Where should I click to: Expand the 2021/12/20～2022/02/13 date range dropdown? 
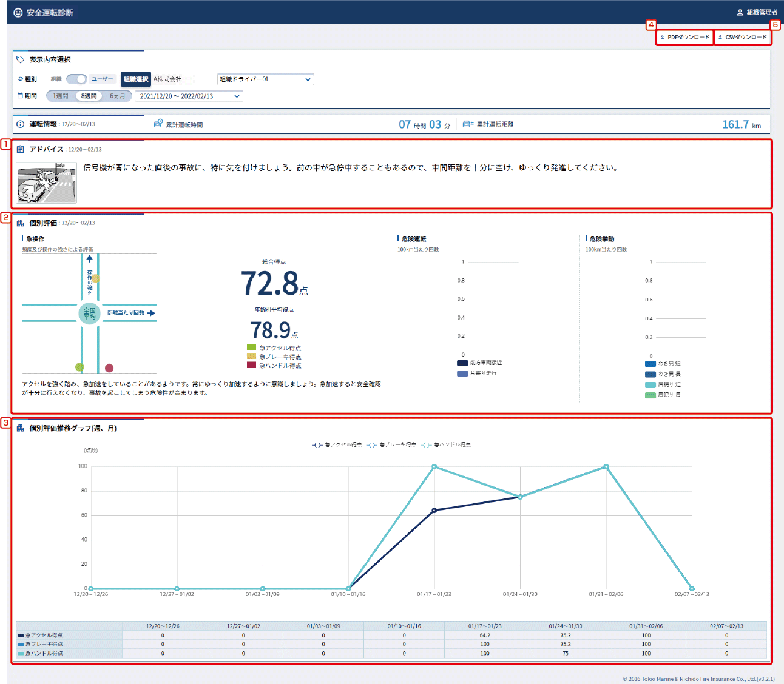tap(189, 96)
